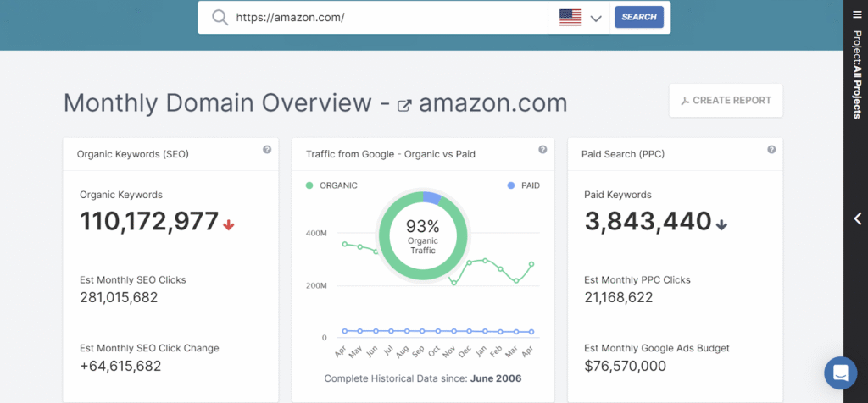Click the June 2006 historical data text
The width and height of the screenshot is (868, 403).
click(496, 378)
